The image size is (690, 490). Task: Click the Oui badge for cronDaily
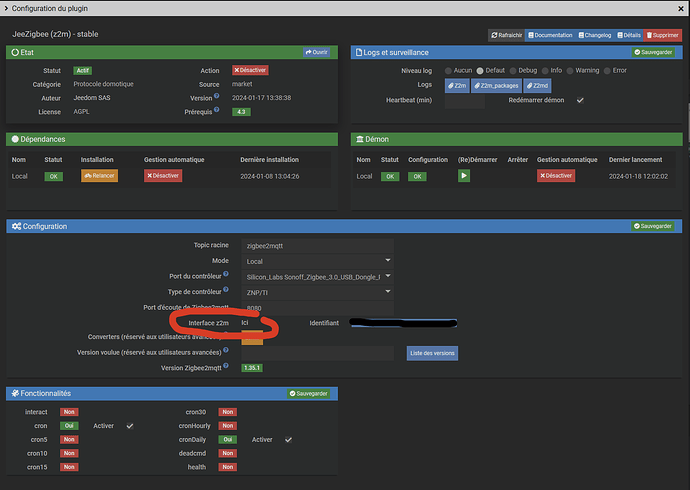228,439
